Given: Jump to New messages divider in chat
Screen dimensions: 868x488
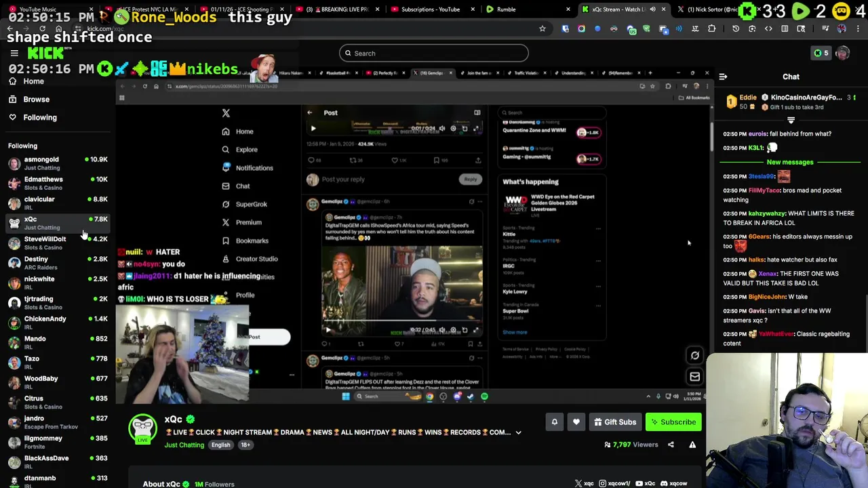Looking at the screenshot, I should 790,162.
